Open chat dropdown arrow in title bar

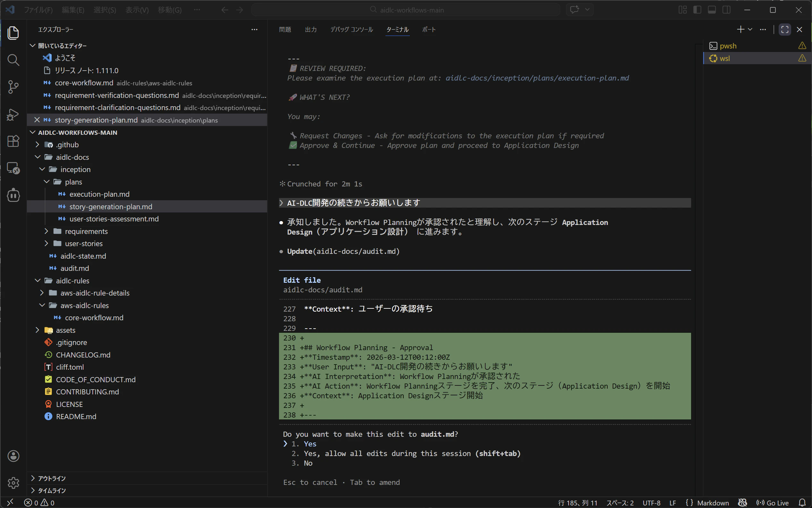587,10
